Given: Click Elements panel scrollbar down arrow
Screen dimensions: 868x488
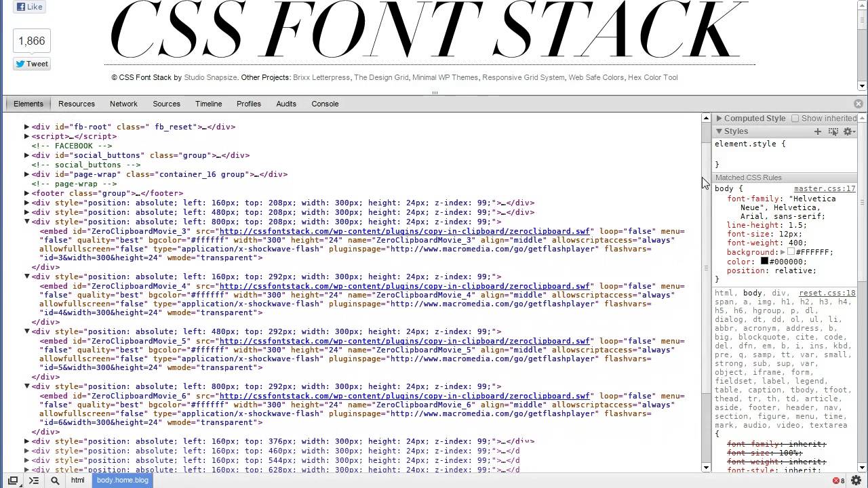Looking at the screenshot, I should 706,468.
